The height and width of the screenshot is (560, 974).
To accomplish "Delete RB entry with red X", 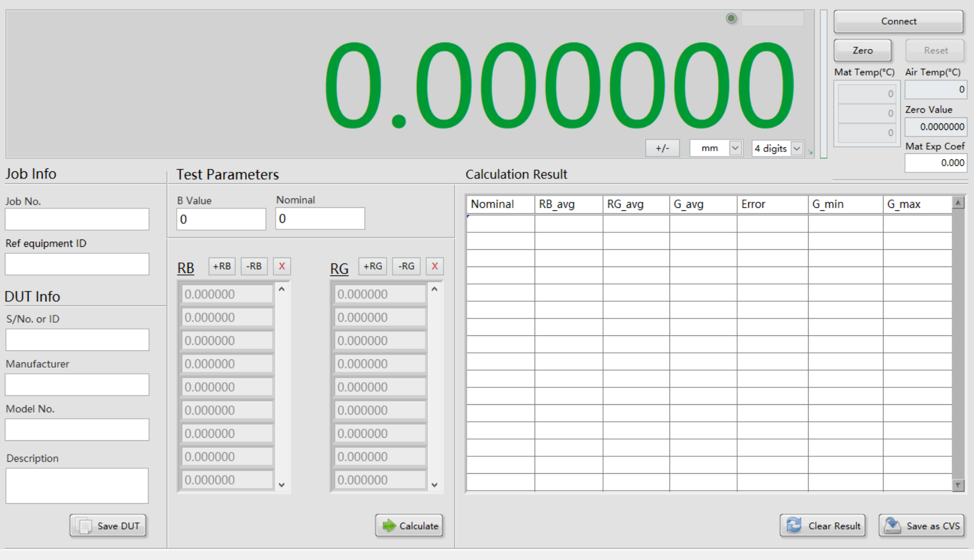I will pyautogui.click(x=282, y=266).
